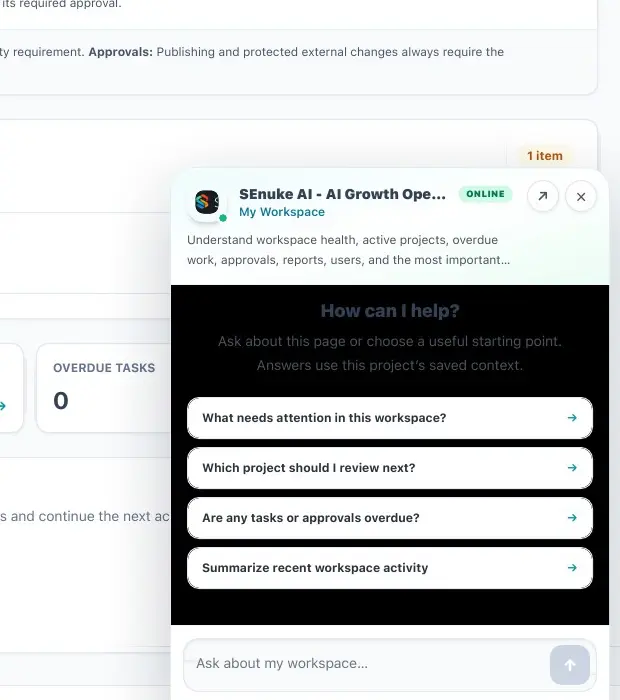Viewport: 620px width, 700px height.
Task: Close the SEnuke AI chat panel
Action: point(581,196)
